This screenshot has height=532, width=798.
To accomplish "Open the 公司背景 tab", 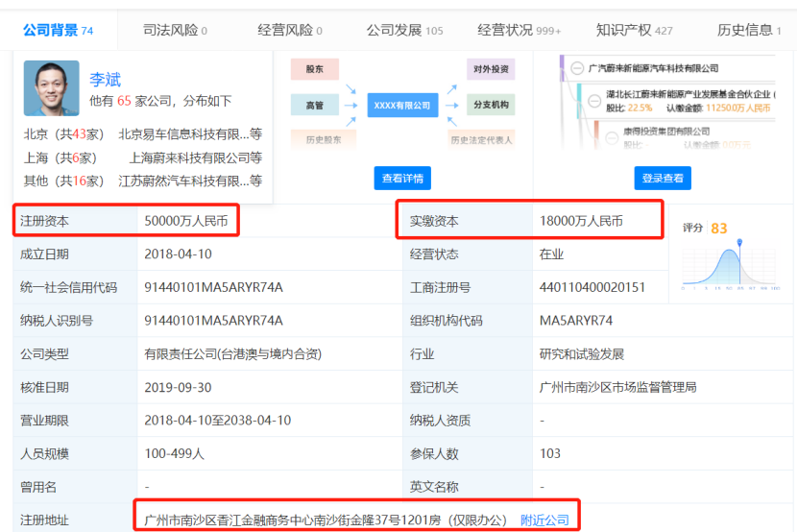I will [x=58, y=31].
